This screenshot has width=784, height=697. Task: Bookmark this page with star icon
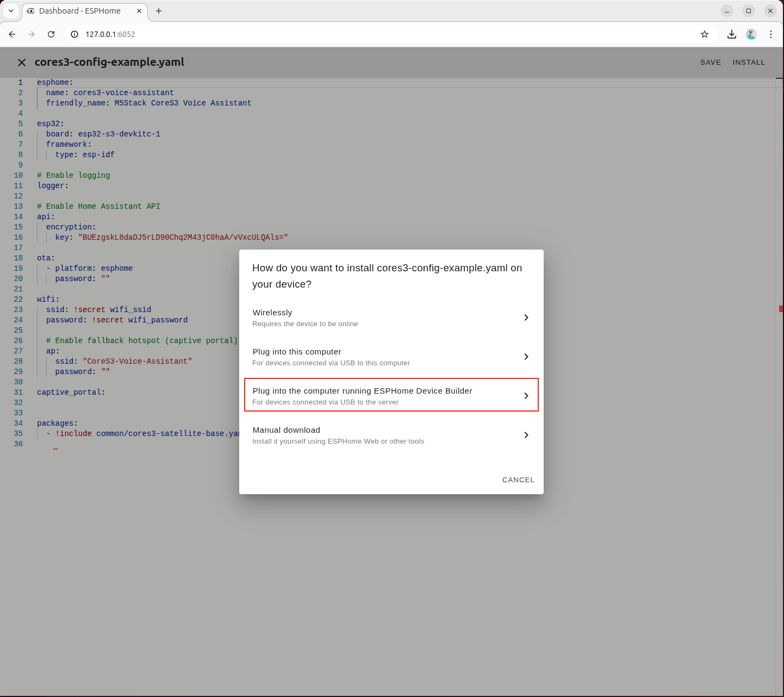coord(705,34)
